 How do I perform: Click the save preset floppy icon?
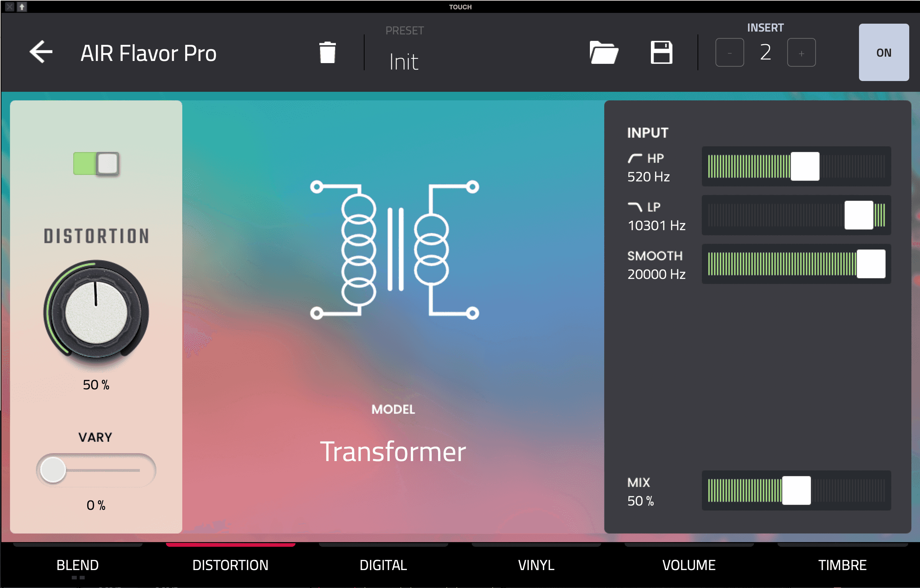pyautogui.click(x=661, y=52)
